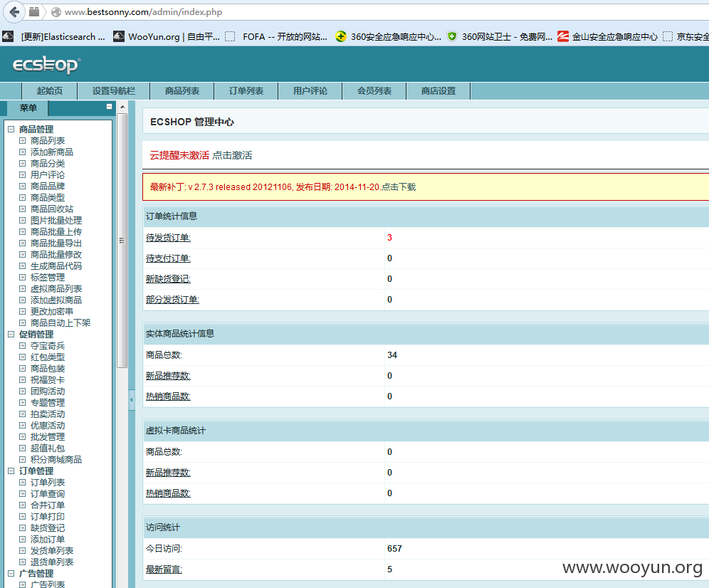Open 热销商品数 under 虚拟卡商品统计
The image size is (709, 588).
[x=168, y=493]
